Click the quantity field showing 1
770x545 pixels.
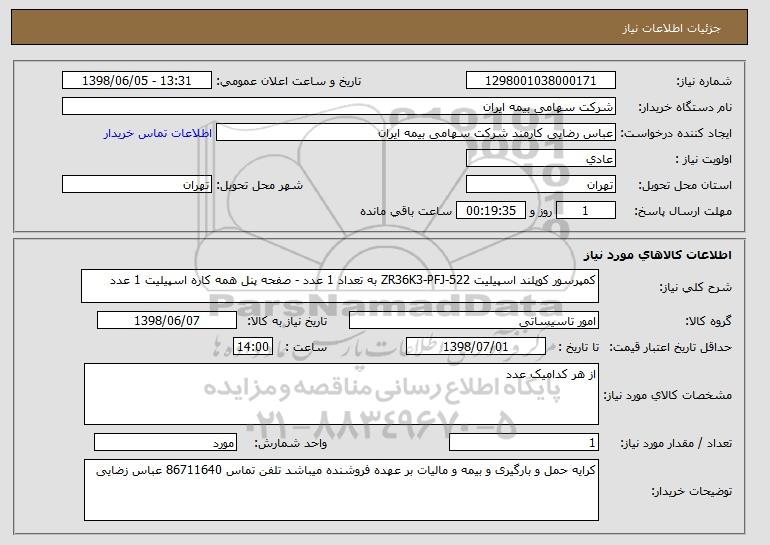524,442
